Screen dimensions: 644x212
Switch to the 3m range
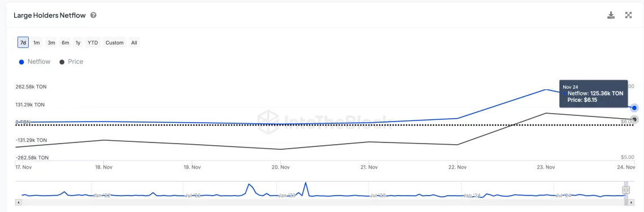coord(51,42)
